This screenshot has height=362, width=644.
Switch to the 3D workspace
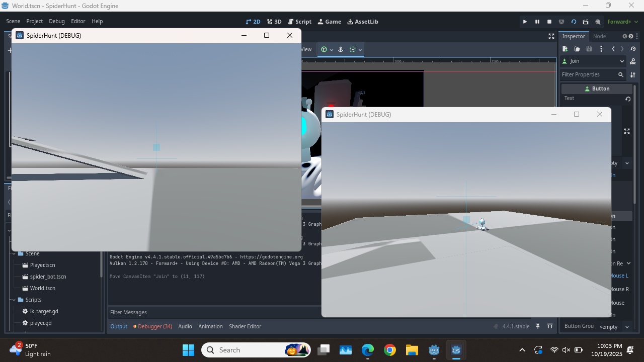pos(274,22)
